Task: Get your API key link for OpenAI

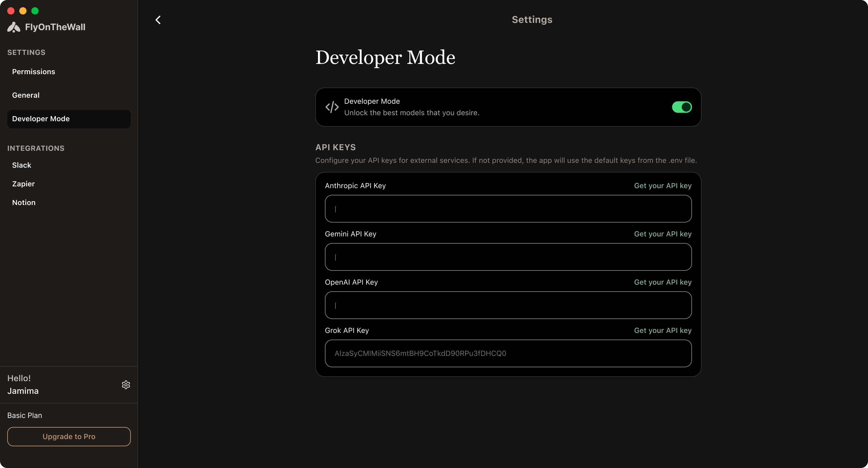Action: tap(662, 282)
